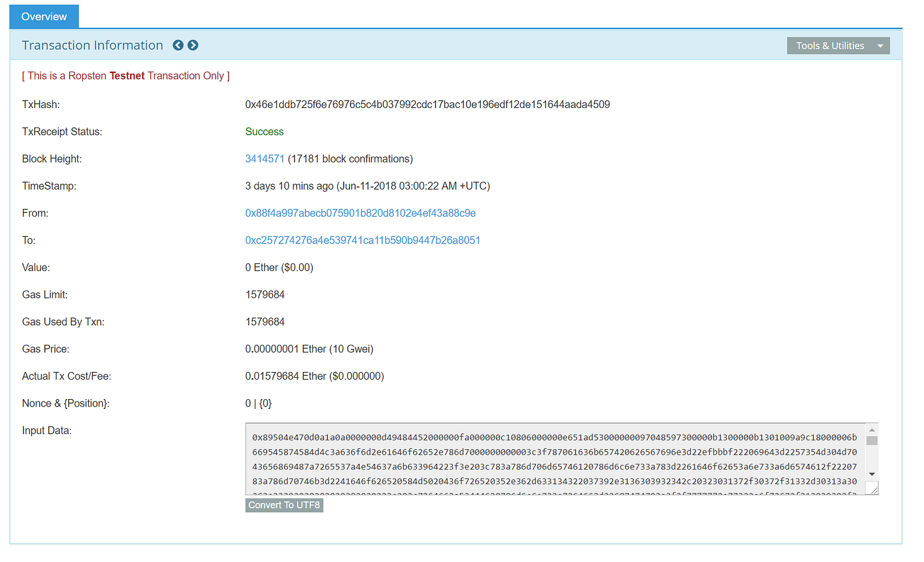The image size is (924, 562).
Task: Click the 'TimeStamp:' label
Action: coord(49,186)
